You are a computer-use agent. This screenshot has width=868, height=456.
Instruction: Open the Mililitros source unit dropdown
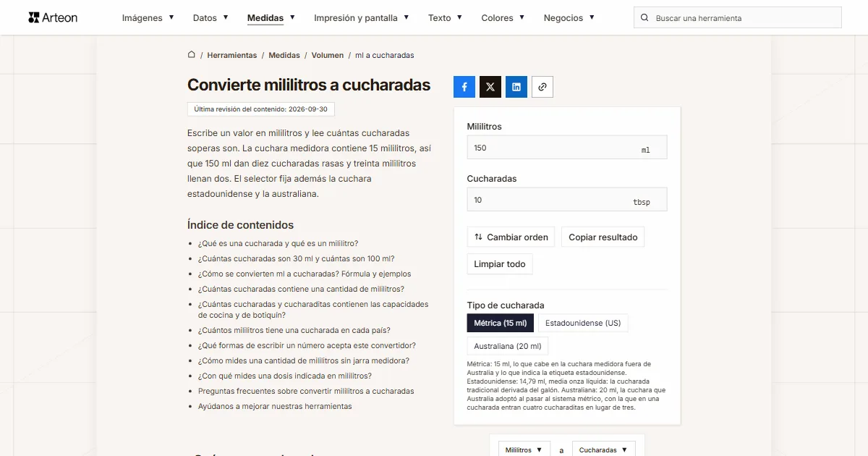point(524,449)
